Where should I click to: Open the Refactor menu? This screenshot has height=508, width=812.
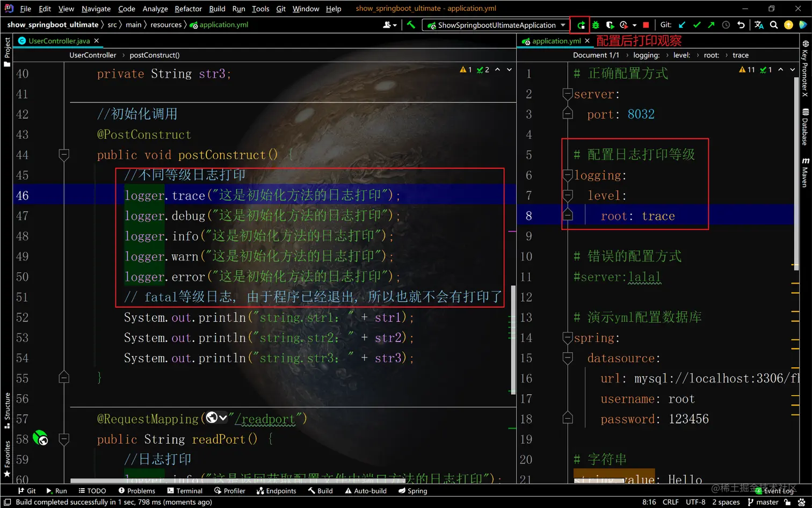pyautogui.click(x=188, y=9)
